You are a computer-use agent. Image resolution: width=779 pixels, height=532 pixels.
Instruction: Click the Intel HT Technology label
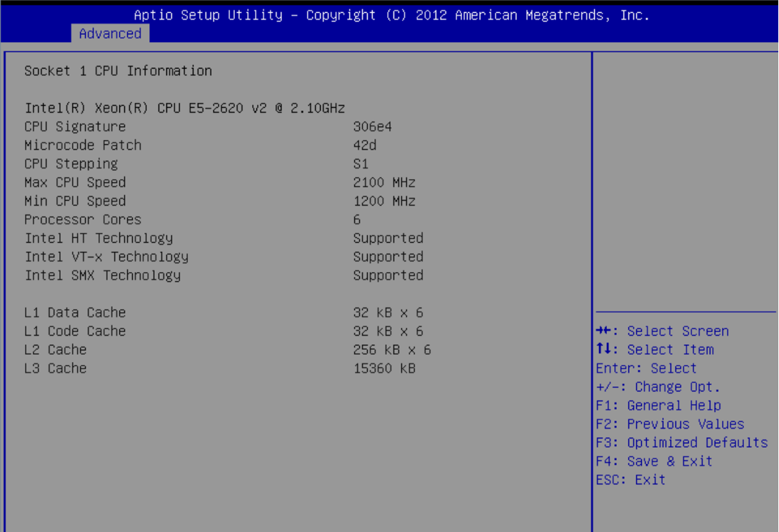pos(99,239)
